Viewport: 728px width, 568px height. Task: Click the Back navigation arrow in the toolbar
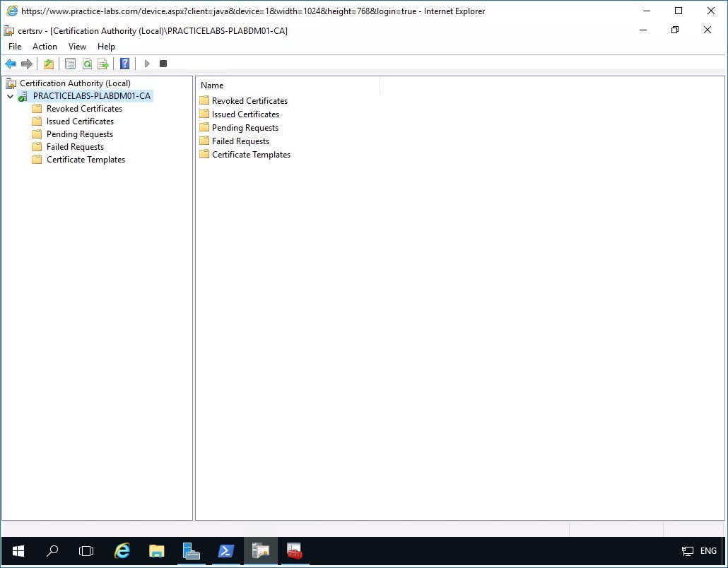11,64
